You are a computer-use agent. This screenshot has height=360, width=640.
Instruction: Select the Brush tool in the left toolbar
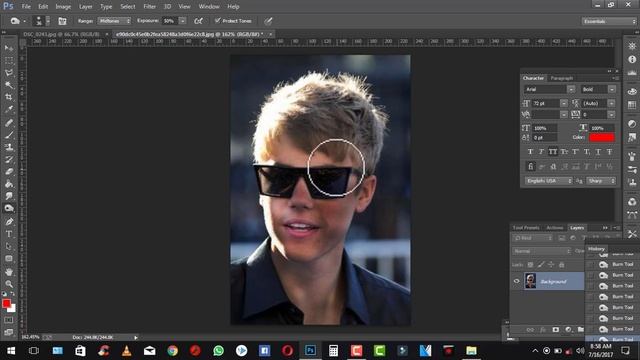9,135
